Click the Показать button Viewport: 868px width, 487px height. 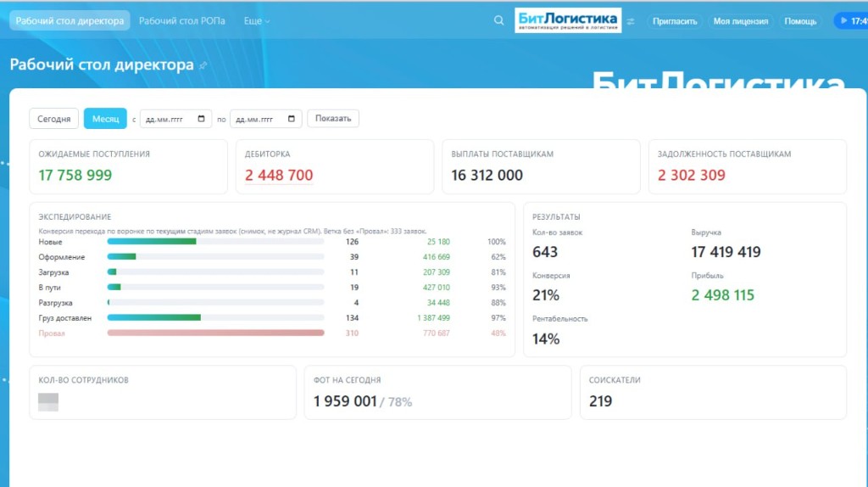[332, 118]
